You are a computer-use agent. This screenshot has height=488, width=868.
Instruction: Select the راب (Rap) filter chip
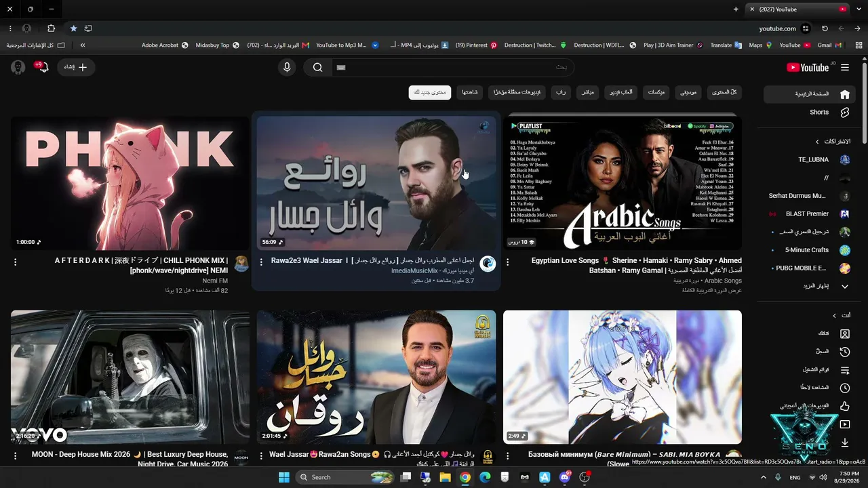[561, 92]
